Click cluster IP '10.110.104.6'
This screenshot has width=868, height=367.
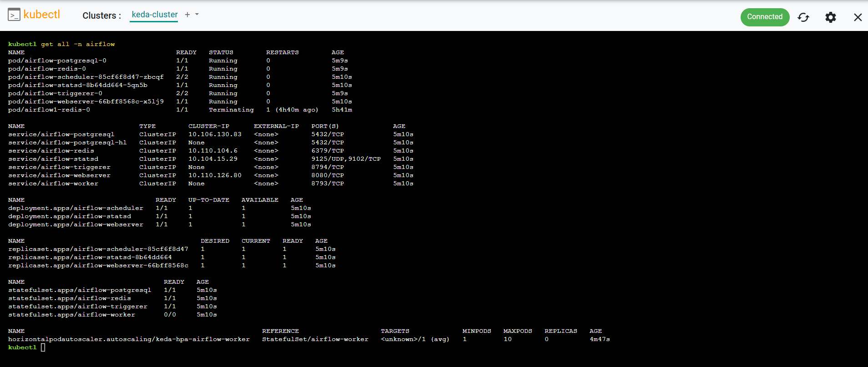[x=213, y=151]
